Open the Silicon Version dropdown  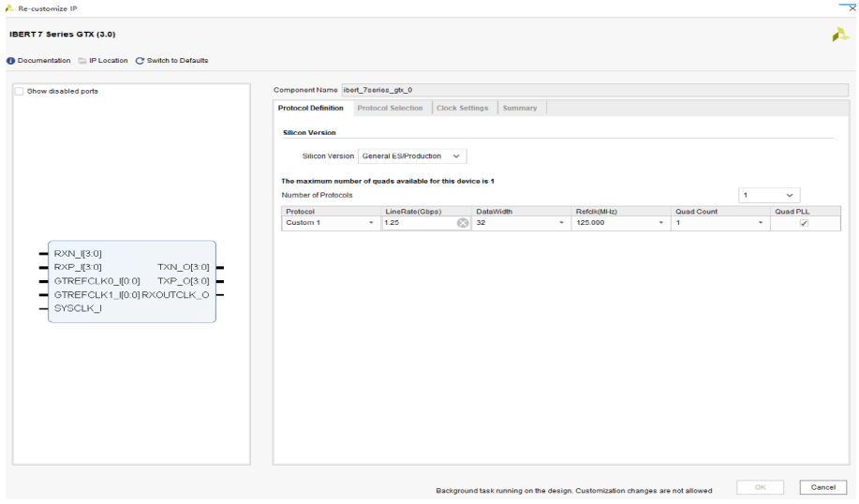tap(412, 156)
